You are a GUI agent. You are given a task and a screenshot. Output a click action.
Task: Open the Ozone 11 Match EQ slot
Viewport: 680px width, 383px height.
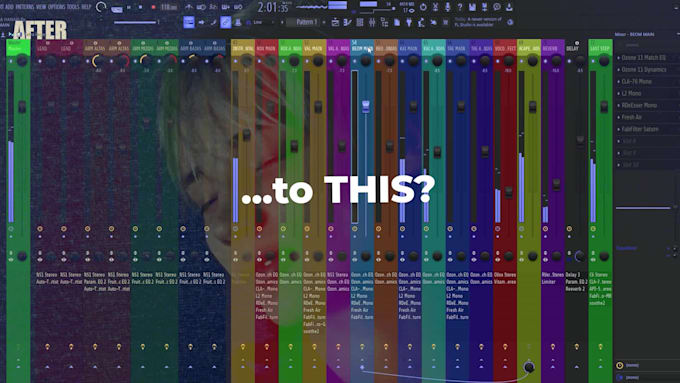(x=643, y=57)
